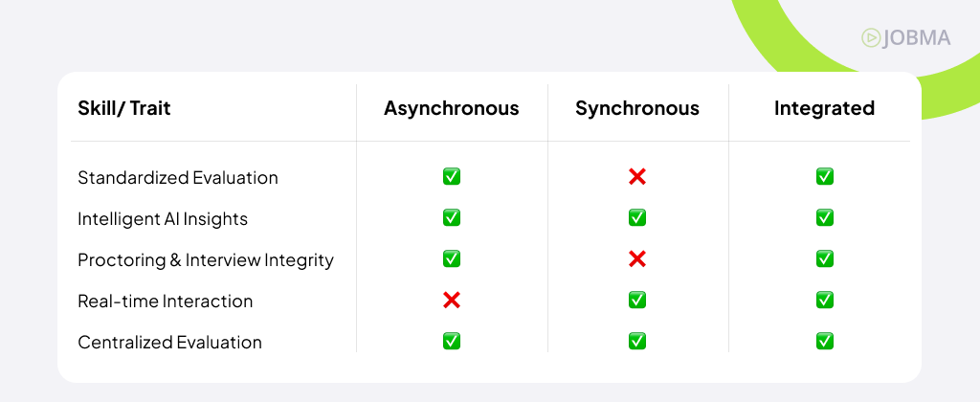Click the Jobma logo in the corner
This screenshot has height=402, width=980.
[x=905, y=38]
